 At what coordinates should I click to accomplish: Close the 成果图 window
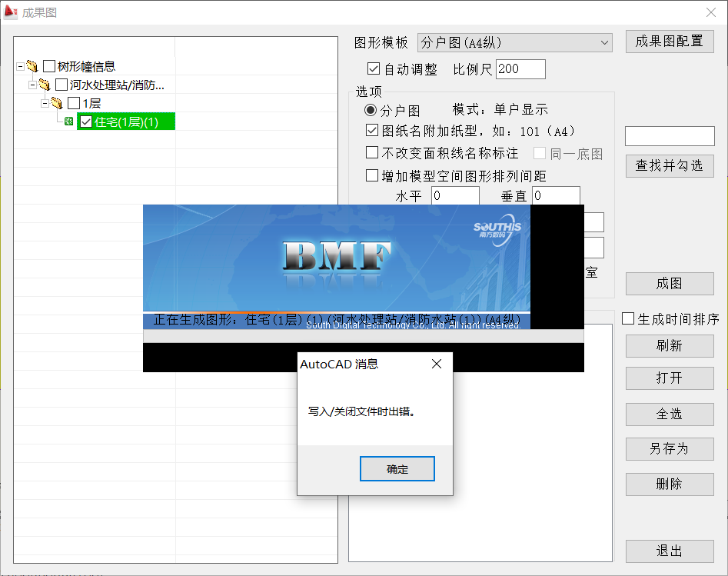pos(711,12)
